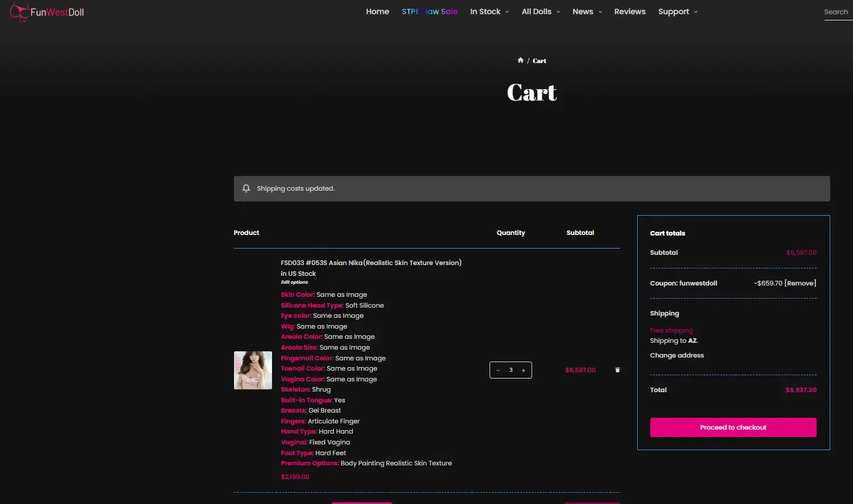Click the Search field
This screenshot has width=853, height=504.
[838, 12]
